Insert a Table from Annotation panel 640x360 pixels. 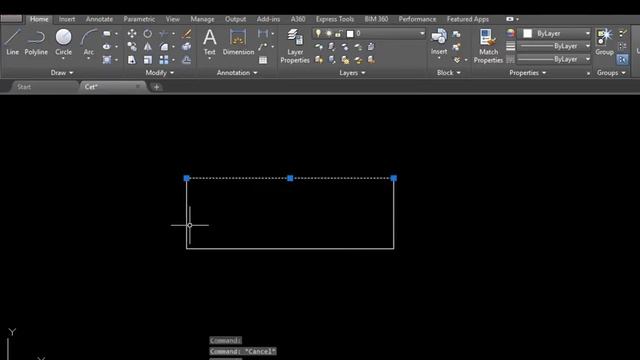[x=263, y=60]
